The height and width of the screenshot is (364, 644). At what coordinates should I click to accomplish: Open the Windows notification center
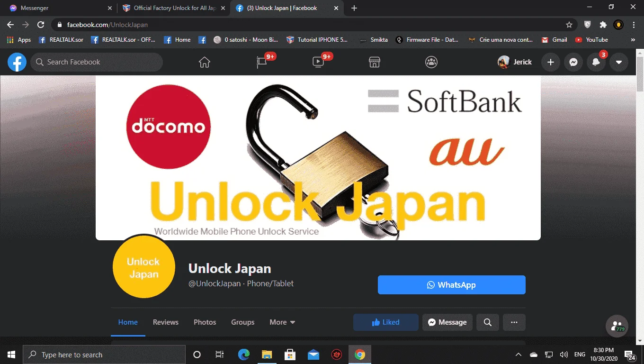[630, 355]
